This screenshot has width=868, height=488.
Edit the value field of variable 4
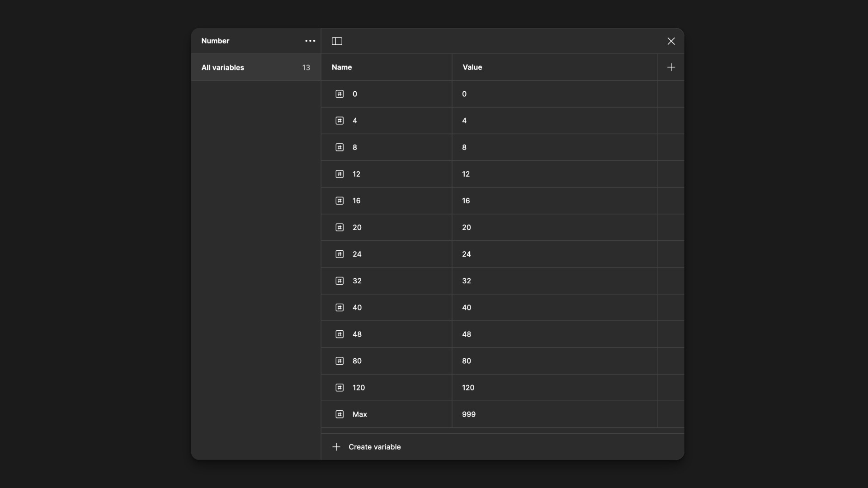click(555, 121)
